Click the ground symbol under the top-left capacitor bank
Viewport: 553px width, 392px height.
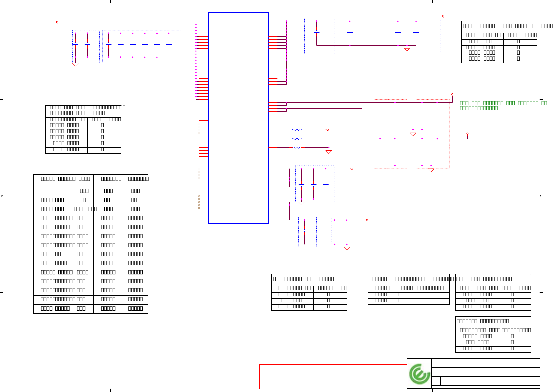pos(75,64)
